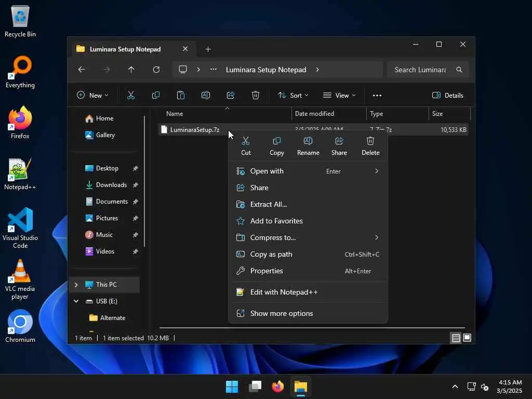Select Share entry in context menu list

[308, 188]
